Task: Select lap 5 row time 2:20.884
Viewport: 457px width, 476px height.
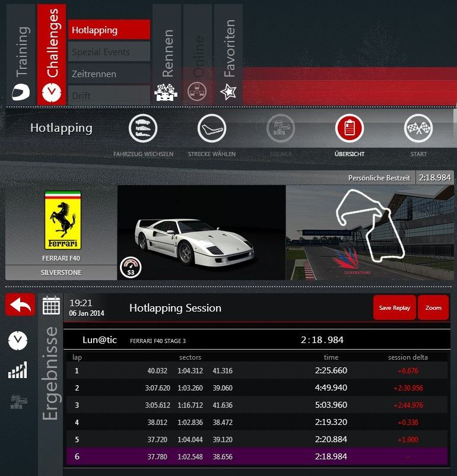Action: click(x=331, y=439)
